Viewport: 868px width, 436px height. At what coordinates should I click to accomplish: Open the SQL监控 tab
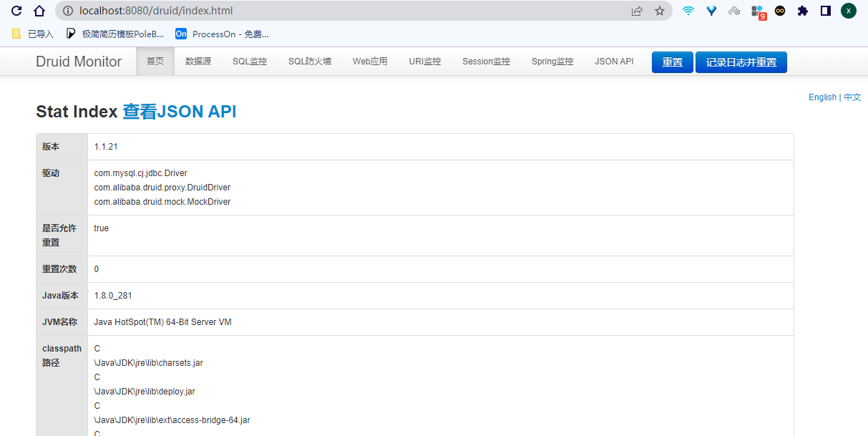pos(250,62)
